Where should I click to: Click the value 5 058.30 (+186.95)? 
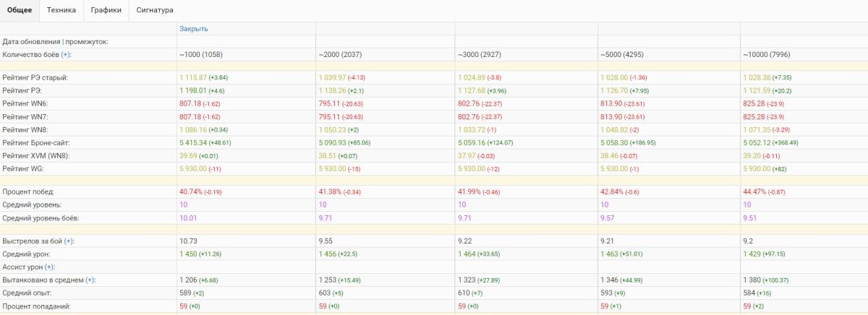[630, 143]
